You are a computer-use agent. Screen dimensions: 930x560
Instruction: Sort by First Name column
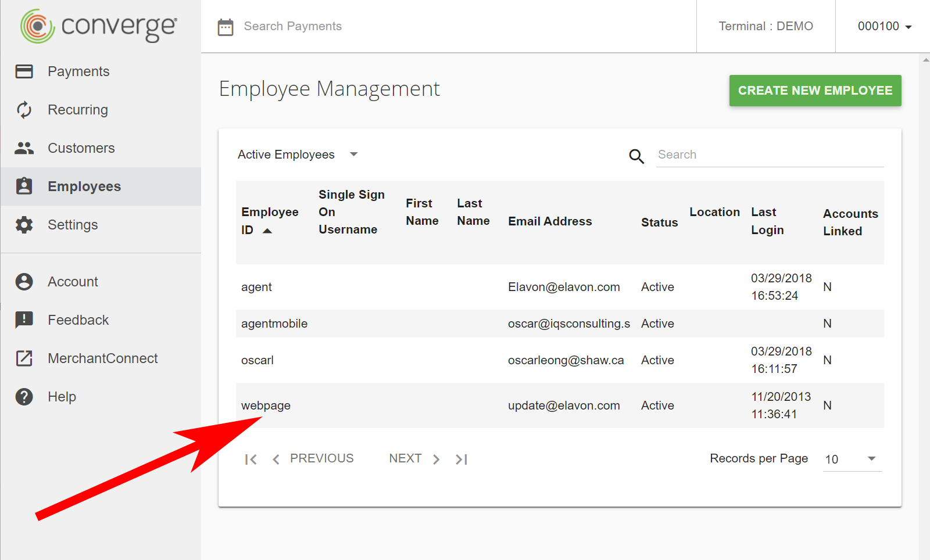tap(422, 212)
